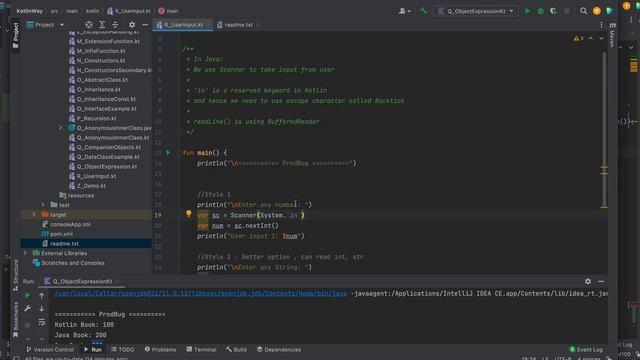Open run configuration wrench icon
This screenshot has width=640, height=360.
point(27,309)
